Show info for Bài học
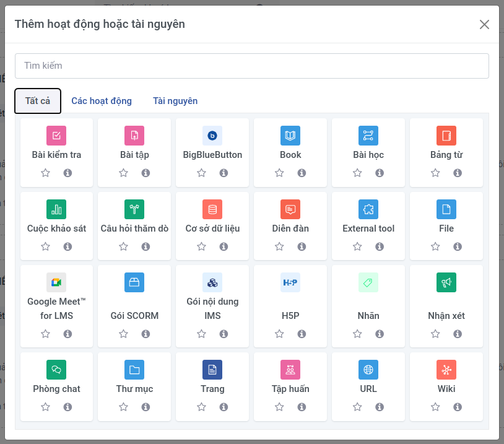This screenshot has height=444, width=504. [x=380, y=173]
